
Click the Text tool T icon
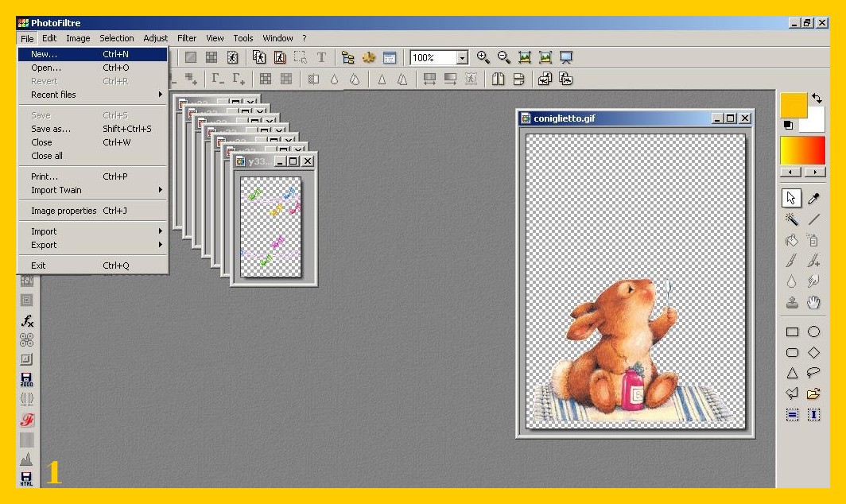pos(321,57)
